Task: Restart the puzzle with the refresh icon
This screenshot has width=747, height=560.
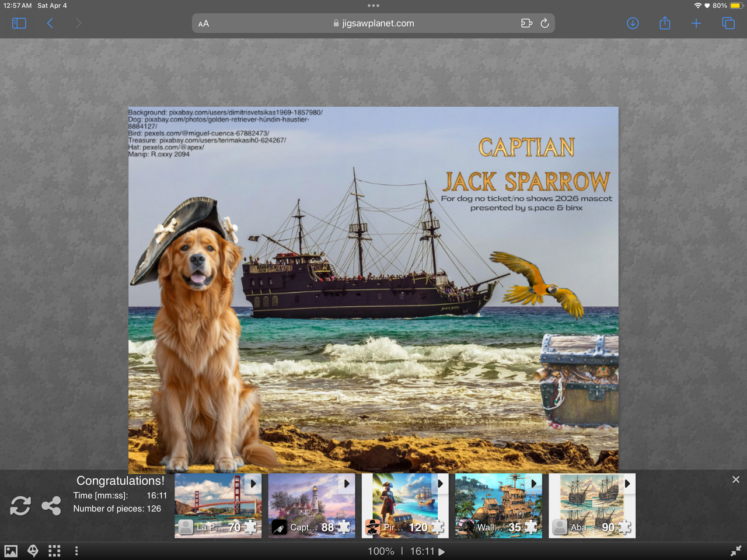Action: [20, 506]
